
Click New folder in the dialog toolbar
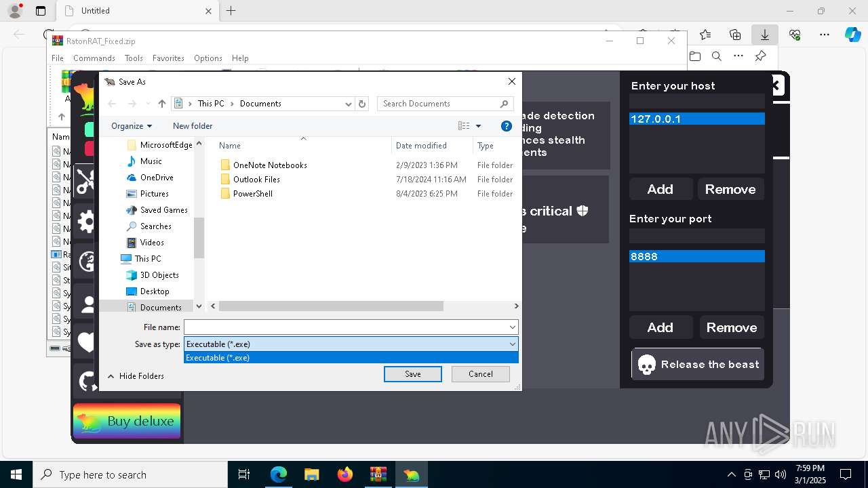coord(193,126)
